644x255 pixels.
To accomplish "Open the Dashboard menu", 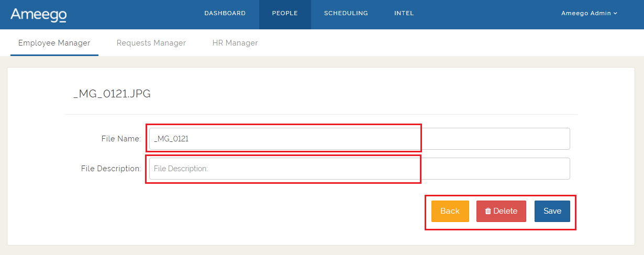I will tap(225, 14).
